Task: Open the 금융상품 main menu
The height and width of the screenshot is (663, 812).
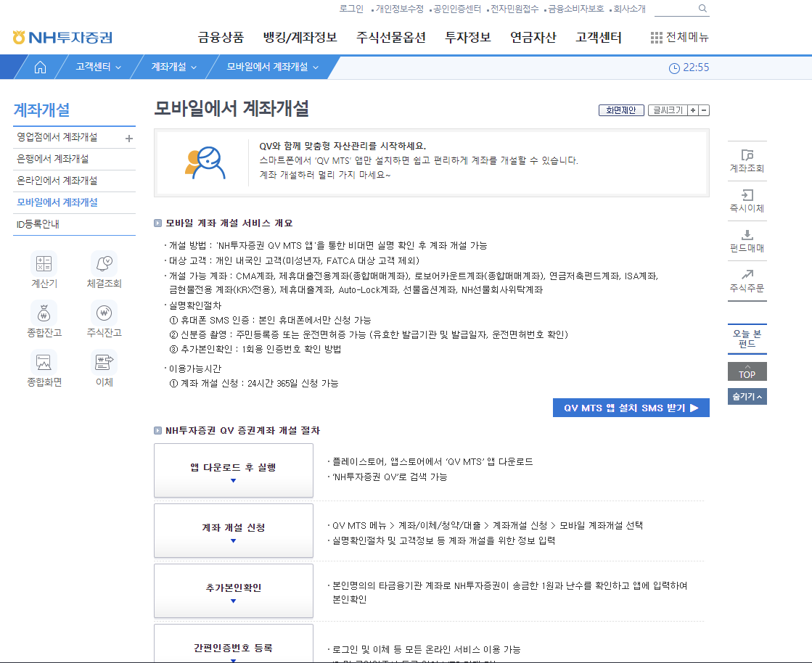Action: [x=221, y=37]
